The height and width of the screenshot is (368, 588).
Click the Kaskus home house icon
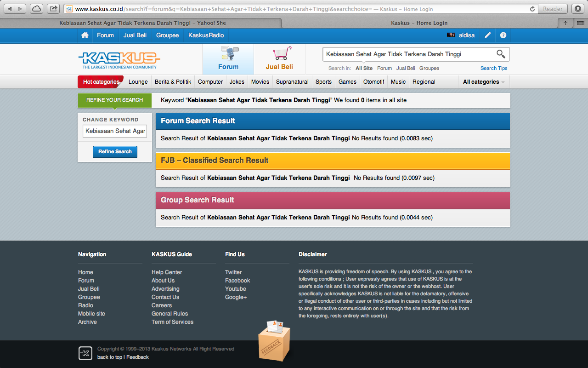pos(85,35)
